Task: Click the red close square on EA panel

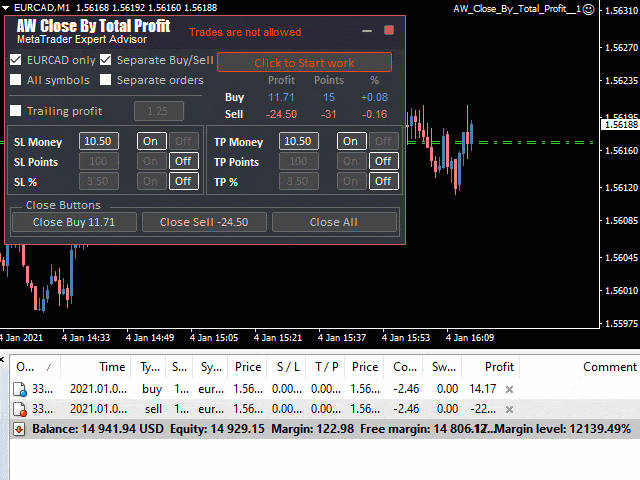Action: click(389, 30)
